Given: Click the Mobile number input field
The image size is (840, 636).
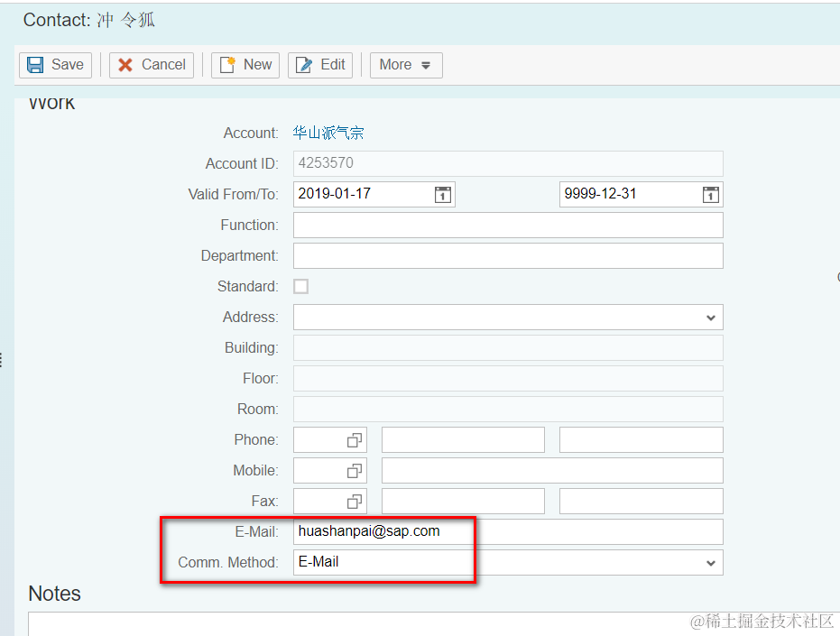Looking at the screenshot, I should point(552,470).
